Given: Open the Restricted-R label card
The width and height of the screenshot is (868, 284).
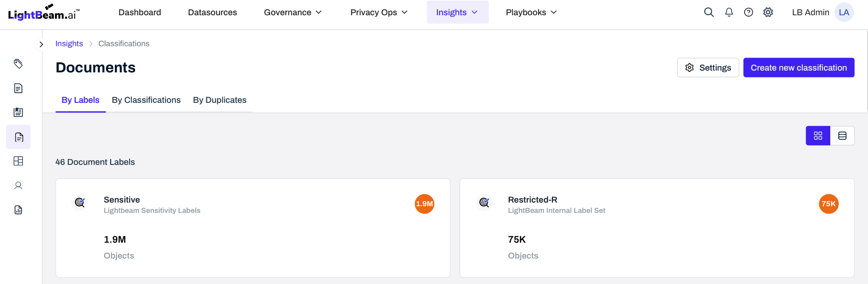Looking at the screenshot, I should point(532,200).
